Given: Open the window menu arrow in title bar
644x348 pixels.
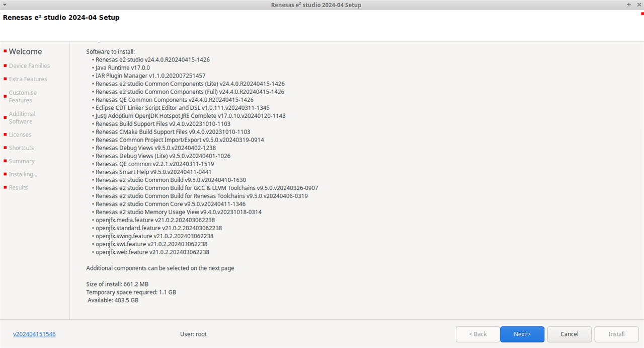Looking at the screenshot, I should (5, 5).
